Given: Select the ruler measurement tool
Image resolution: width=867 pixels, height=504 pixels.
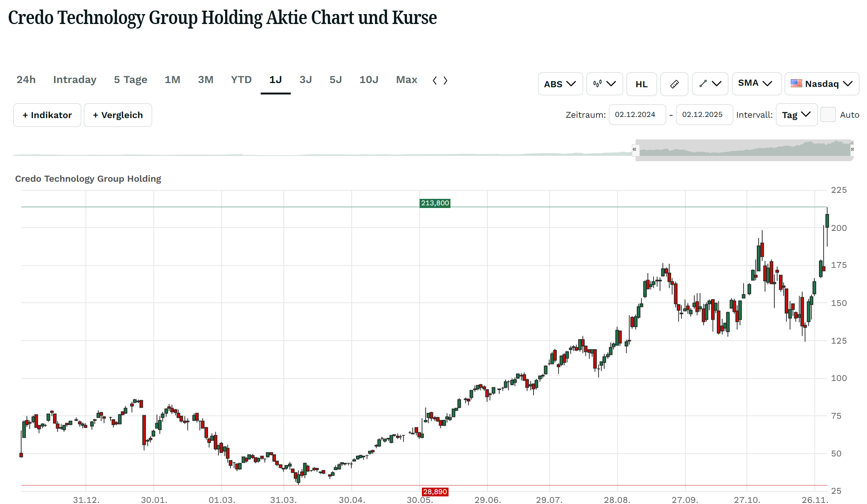Looking at the screenshot, I should coord(674,84).
